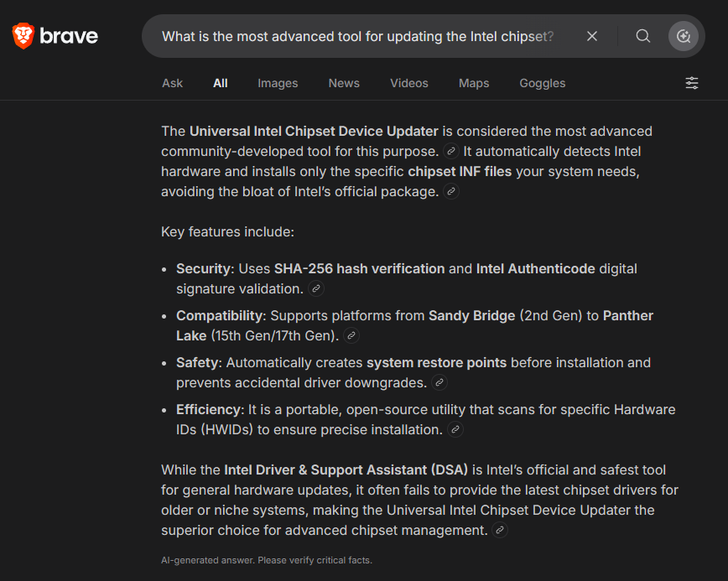
Task: Open citation link after 'precise installation.'
Action: 455,429
